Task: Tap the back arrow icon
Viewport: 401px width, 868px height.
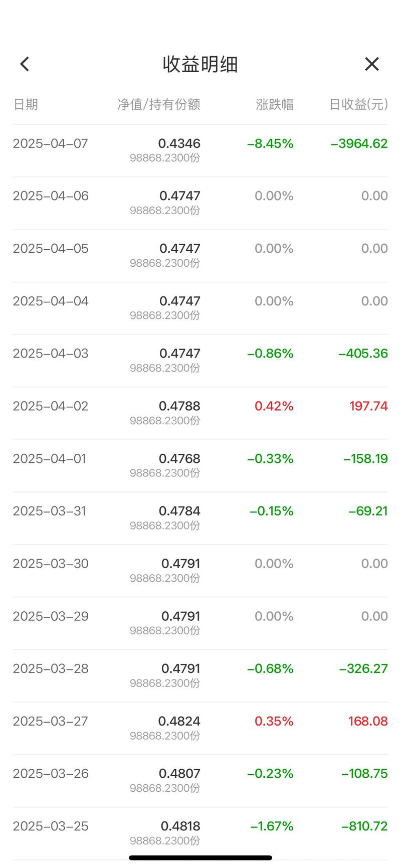Action: point(25,64)
